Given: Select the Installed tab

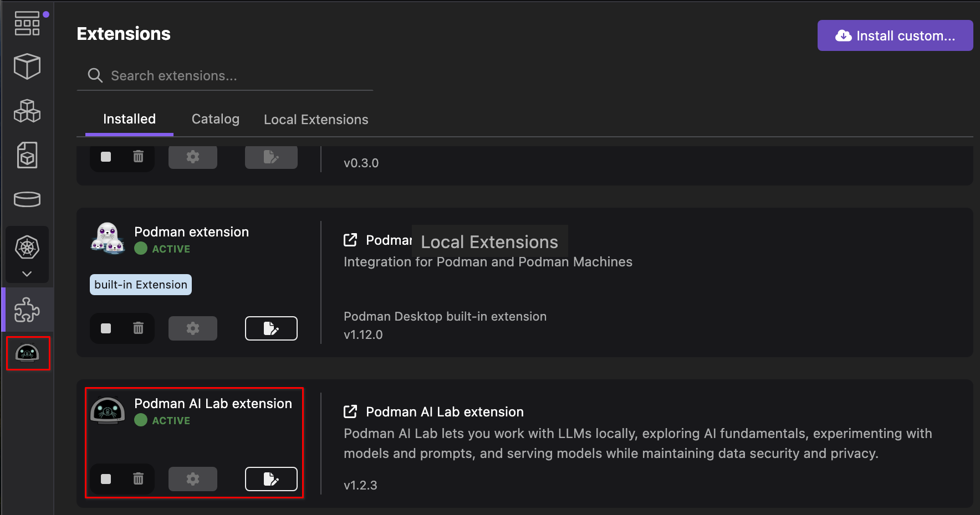Looking at the screenshot, I should tap(129, 119).
